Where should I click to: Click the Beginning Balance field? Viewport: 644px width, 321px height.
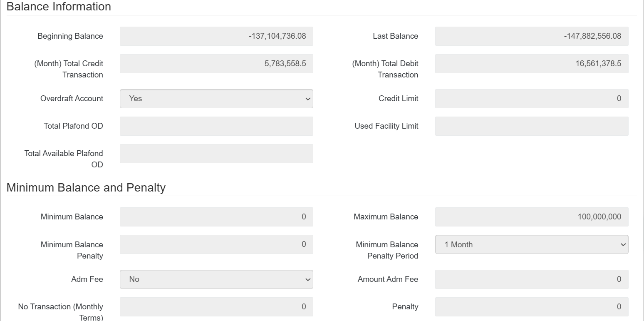point(216,36)
